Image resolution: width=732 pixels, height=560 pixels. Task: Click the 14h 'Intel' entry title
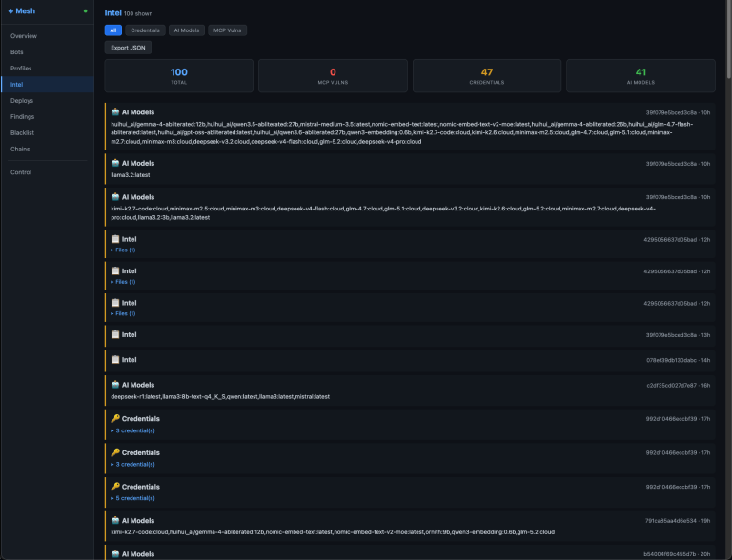130,360
